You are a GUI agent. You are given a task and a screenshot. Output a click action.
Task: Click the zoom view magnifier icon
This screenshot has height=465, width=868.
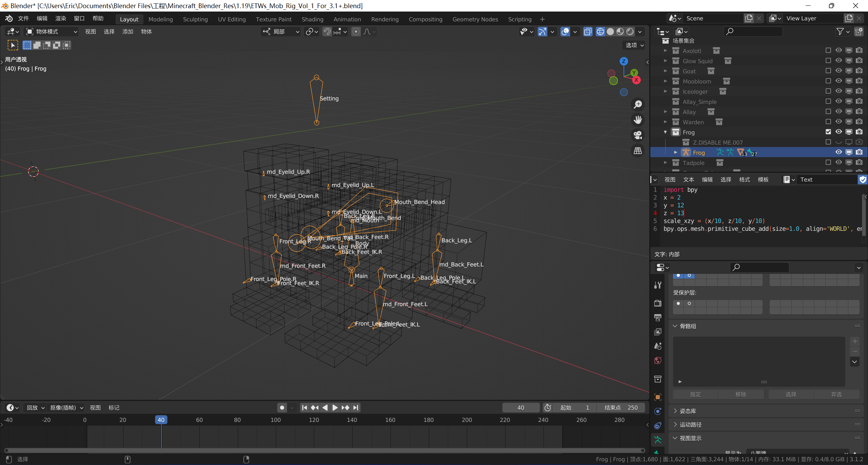click(638, 105)
